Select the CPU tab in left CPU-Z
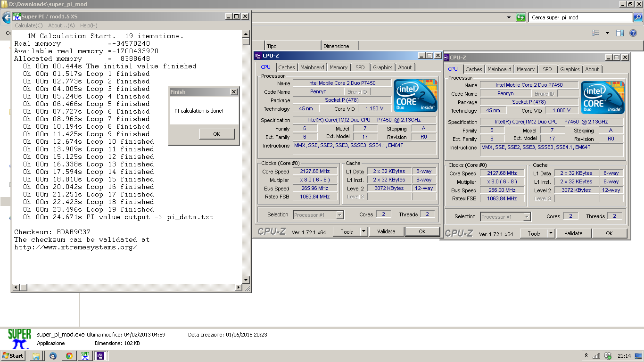 [266, 67]
